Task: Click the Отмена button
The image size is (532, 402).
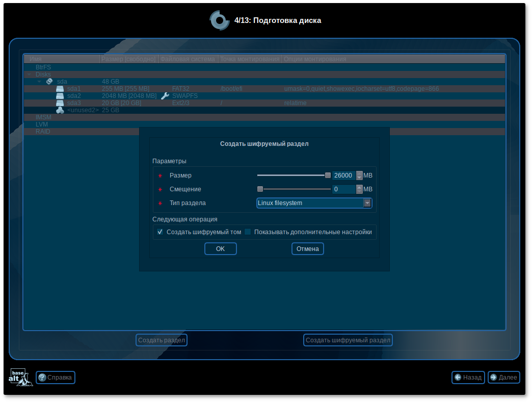Action: click(x=308, y=249)
